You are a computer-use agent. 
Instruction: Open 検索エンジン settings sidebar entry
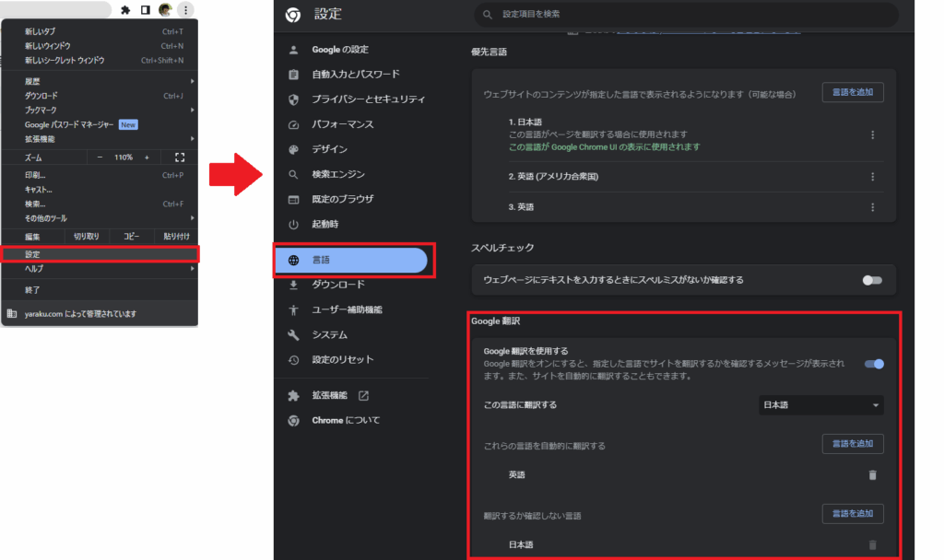(x=351, y=174)
